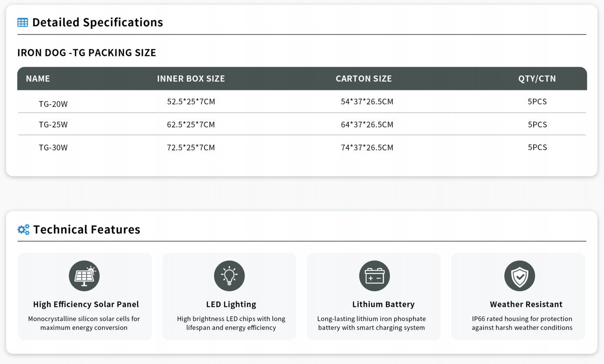This screenshot has height=364, width=604.
Task: Click the Weather Resistant card title
Action: tap(526, 304)
